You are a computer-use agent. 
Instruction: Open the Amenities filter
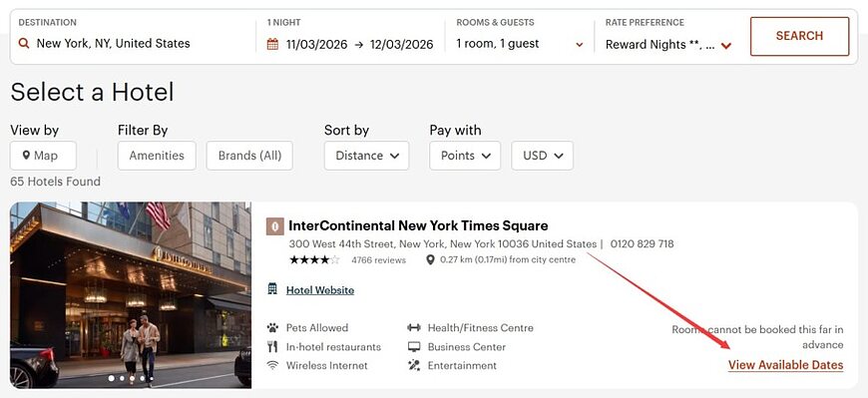click(157, 156)
